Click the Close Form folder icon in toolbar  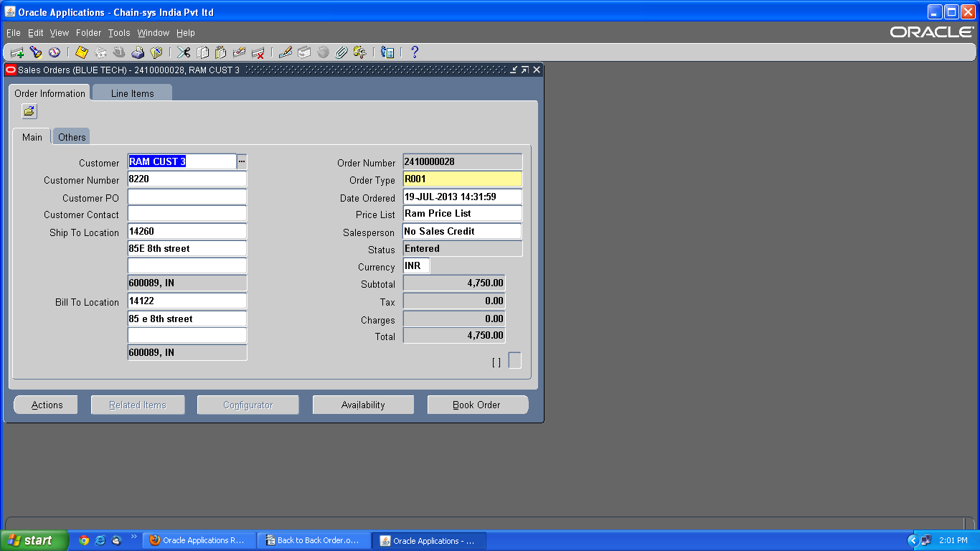tap(156, 52)
